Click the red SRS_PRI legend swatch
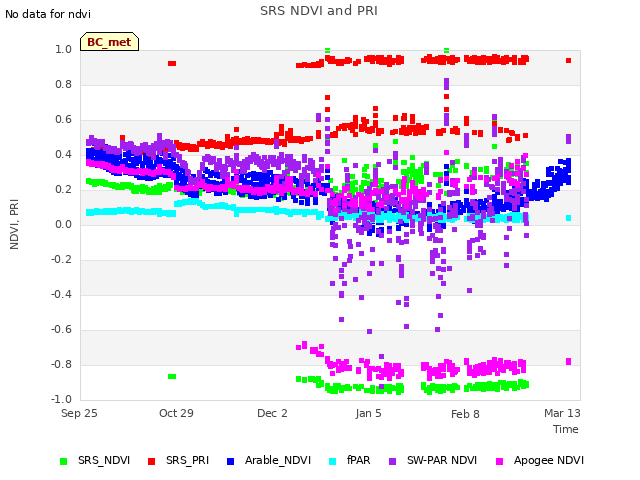The height and width of the screenshot is (480, 640). coord(151,461)
